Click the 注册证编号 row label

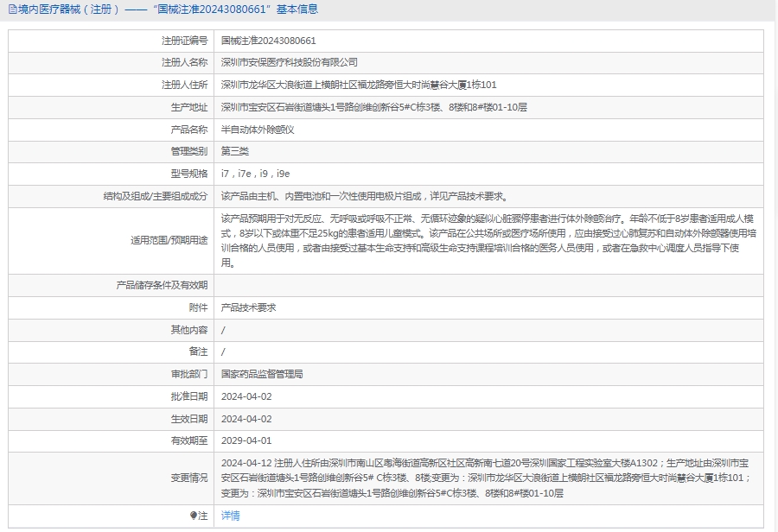point(184,41)
